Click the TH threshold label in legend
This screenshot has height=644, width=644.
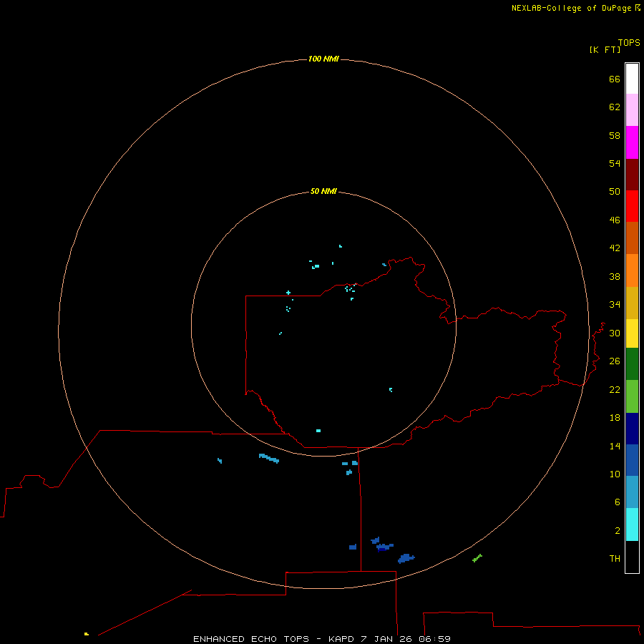614,559
